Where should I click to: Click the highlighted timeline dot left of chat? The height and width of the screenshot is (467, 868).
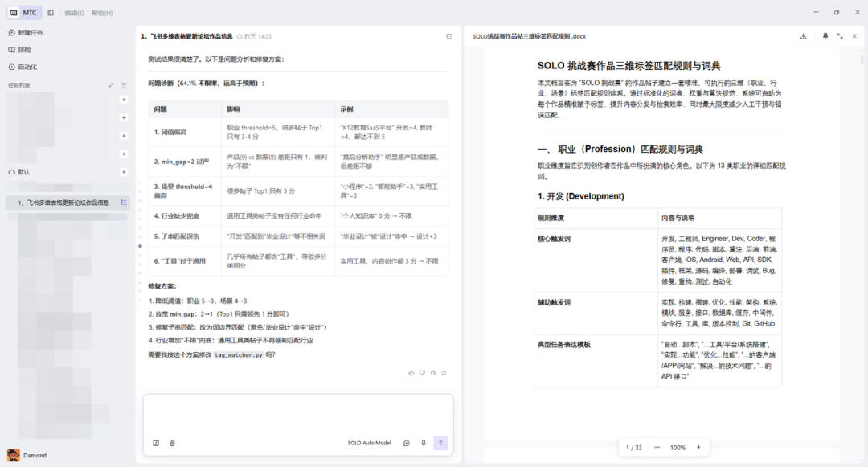pos(140,246)
